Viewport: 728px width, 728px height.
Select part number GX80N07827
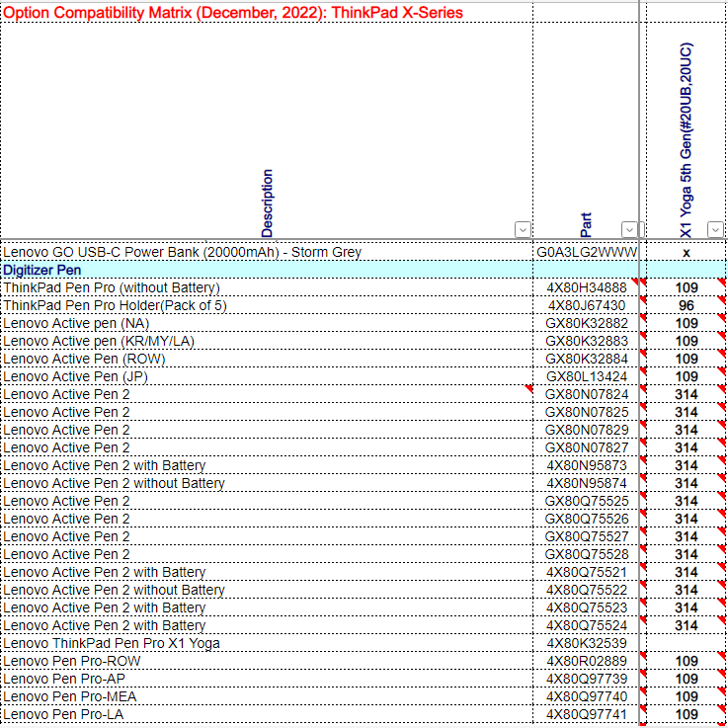(x=587, y=447)
